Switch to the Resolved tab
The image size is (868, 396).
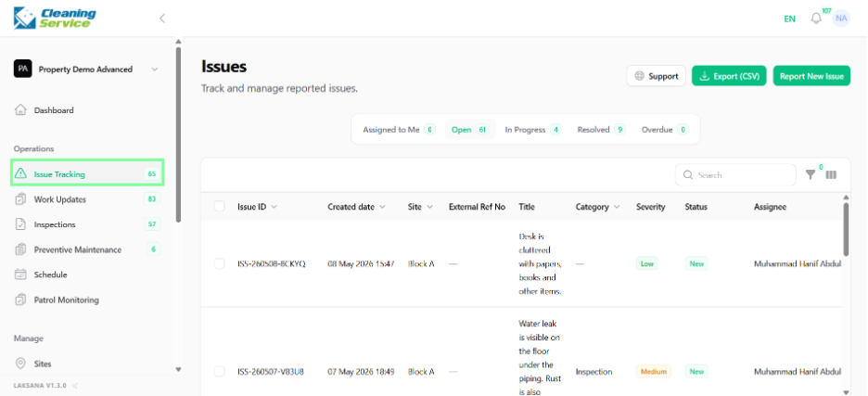click(601, 130)
